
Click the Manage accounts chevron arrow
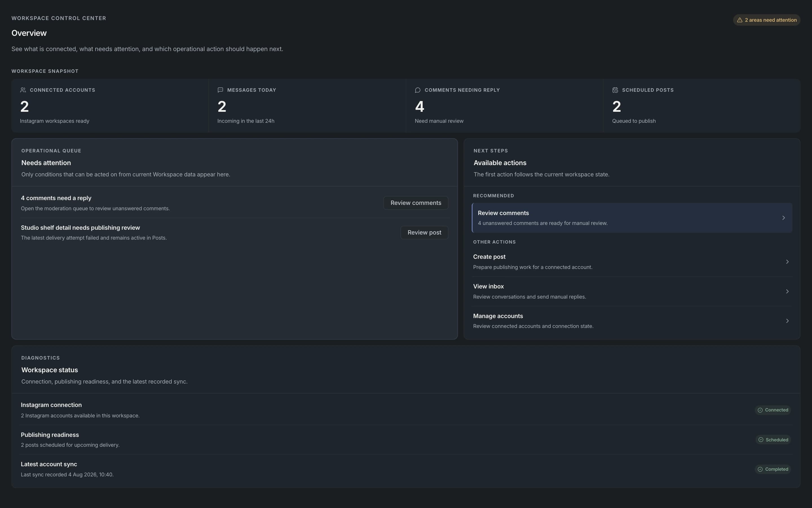click(x=787, y=321)
